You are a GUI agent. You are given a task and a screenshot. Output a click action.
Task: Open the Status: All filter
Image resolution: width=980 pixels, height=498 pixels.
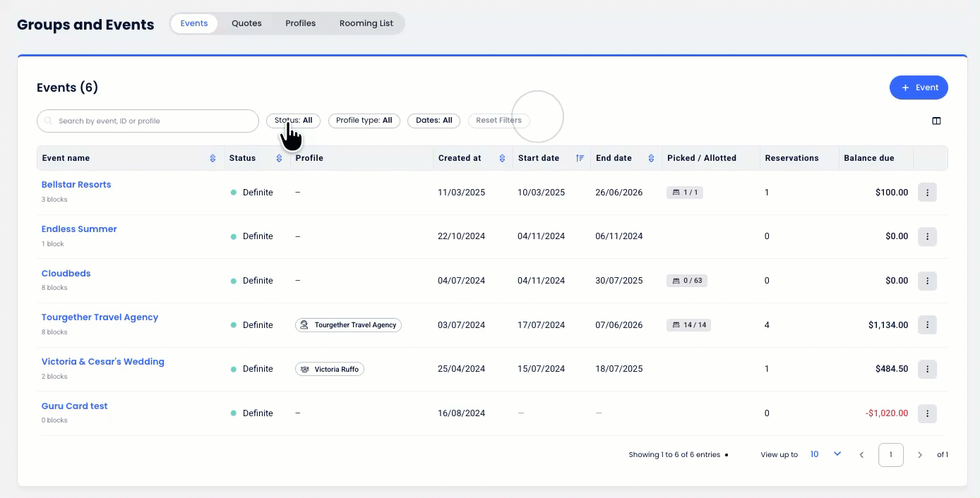pyautogui.click(x=293, y=121)
